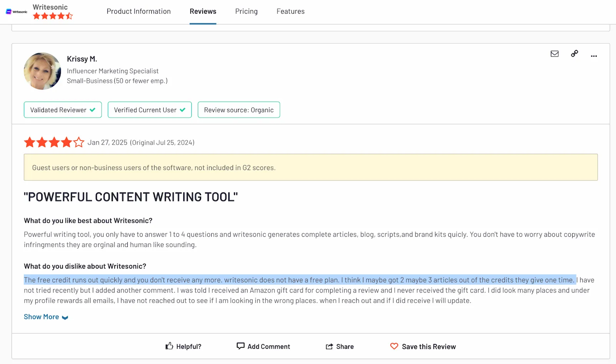Click the Validated Reviewer checkmark
This screenshot has width=616, height=364.
(92, 110)
